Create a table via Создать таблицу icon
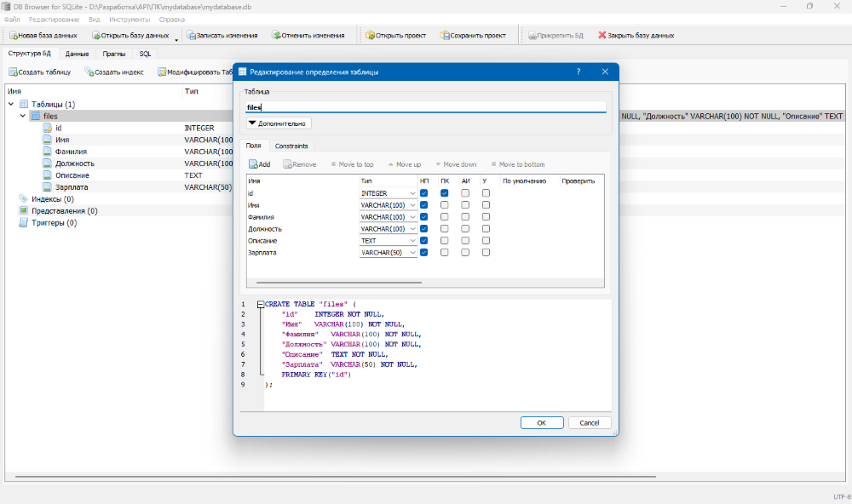 coord(38,72)
